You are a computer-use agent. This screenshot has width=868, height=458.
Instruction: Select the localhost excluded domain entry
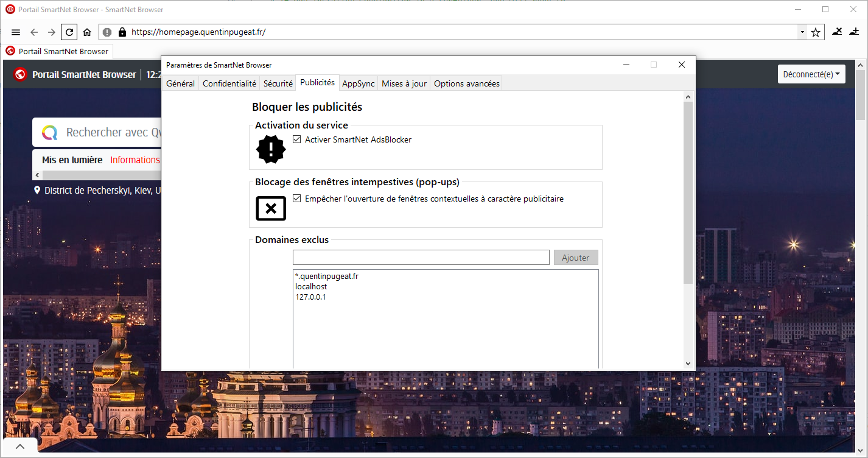point(311,286)
